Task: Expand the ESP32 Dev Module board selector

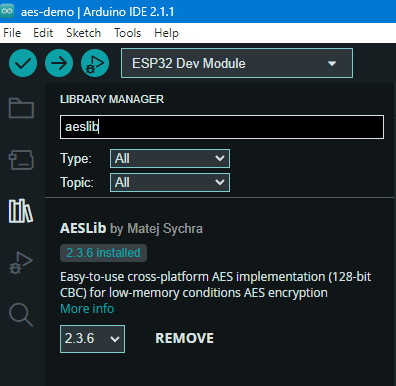Action: click(237, 63)
